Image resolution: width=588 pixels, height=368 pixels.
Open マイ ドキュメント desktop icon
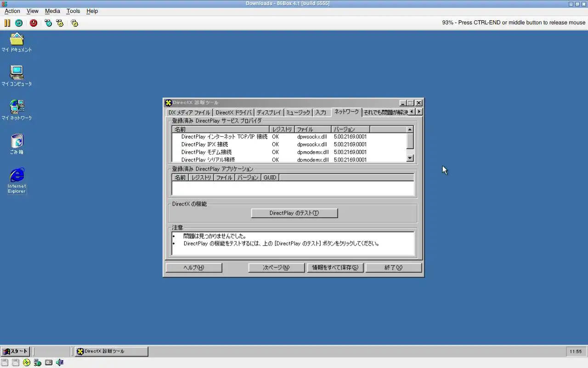tap(17, 42)
